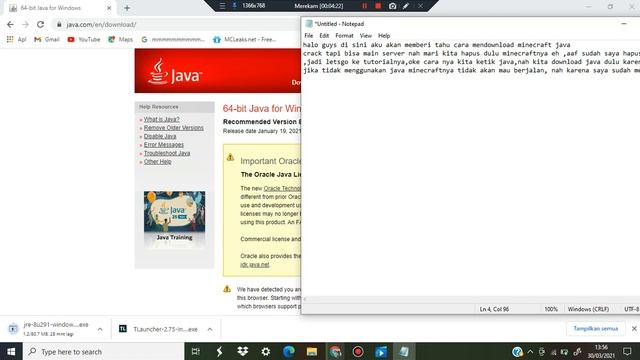Open the Notepad Edit menu

324,36
